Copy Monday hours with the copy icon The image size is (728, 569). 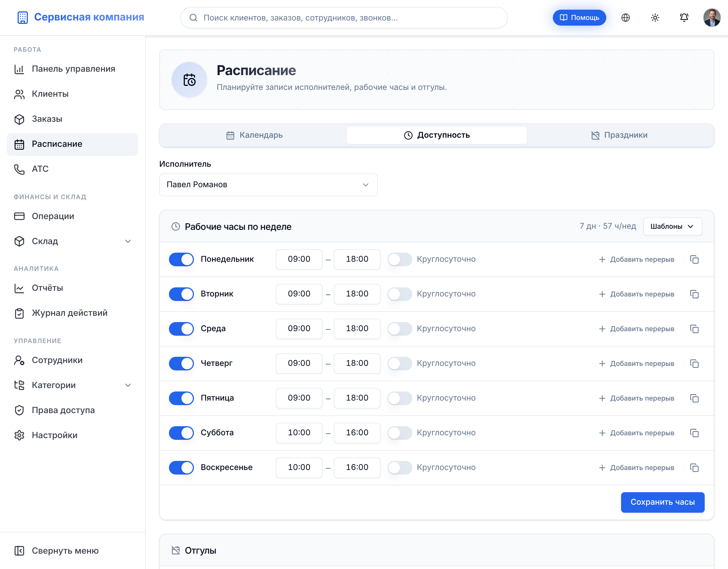[694, 259]
